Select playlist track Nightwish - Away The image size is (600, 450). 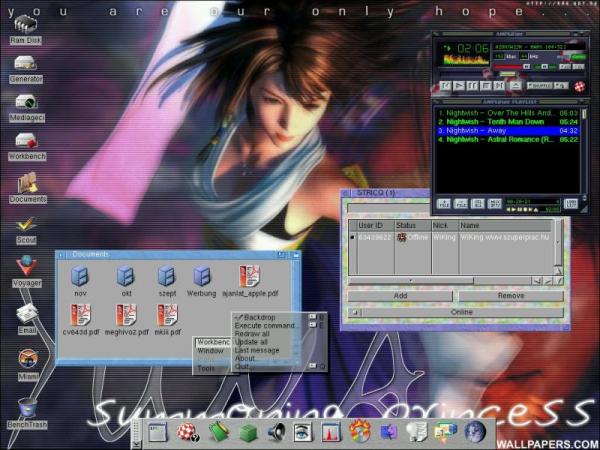pyautogui.click(x=508, y=130)
